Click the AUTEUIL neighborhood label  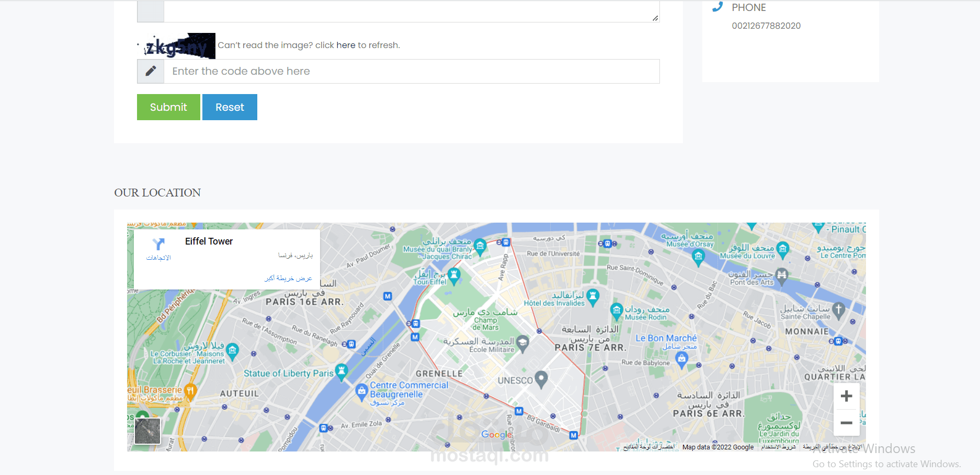pyautogui.click(x=240, y=393)
